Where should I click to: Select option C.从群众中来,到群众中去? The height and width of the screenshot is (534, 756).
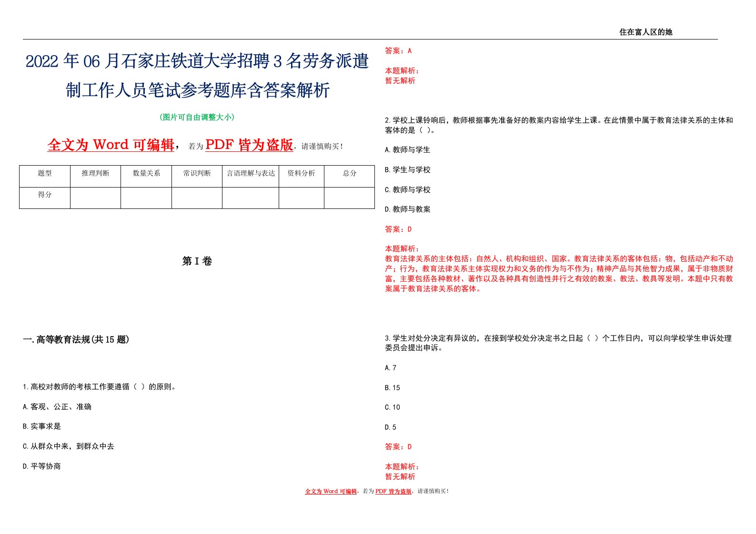(69, 446)
